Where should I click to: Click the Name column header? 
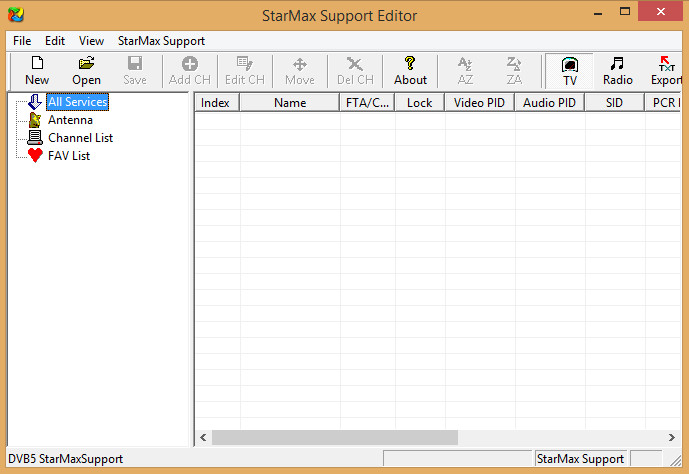tap(290, 103)
